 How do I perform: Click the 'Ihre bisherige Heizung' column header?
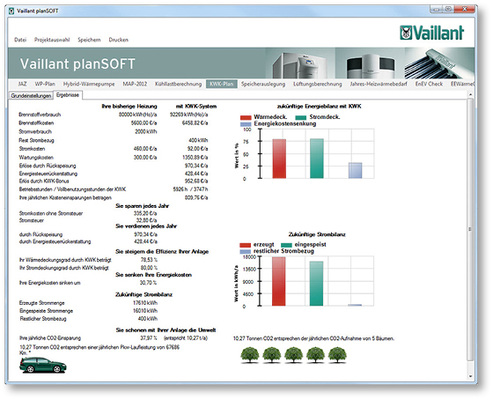129,106
